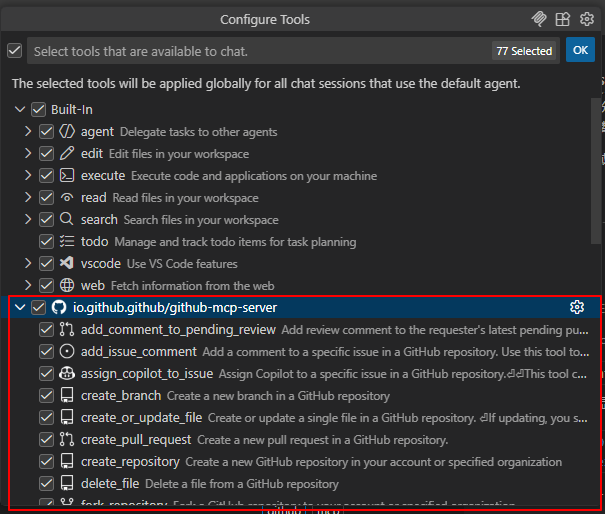Expand the web tool row
Viewport: 605px width, 514px height.
coord(28,286)
